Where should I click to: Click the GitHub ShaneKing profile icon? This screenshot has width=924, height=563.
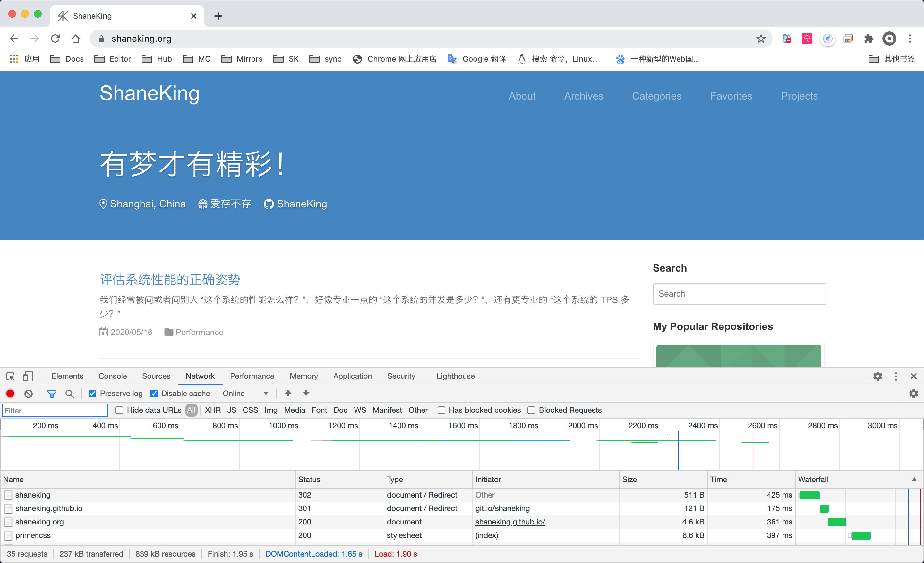269,204
